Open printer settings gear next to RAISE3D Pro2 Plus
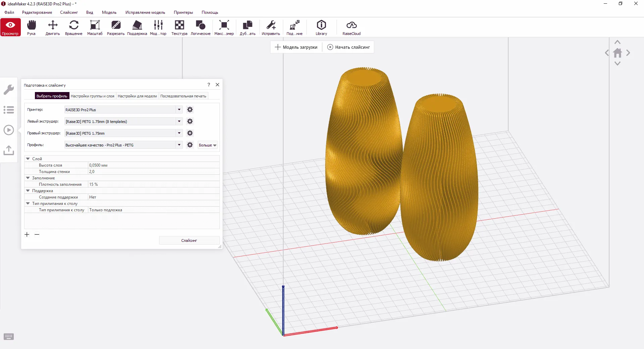The image size is (644, 349). pyautogui.click(x=190, y=110)
